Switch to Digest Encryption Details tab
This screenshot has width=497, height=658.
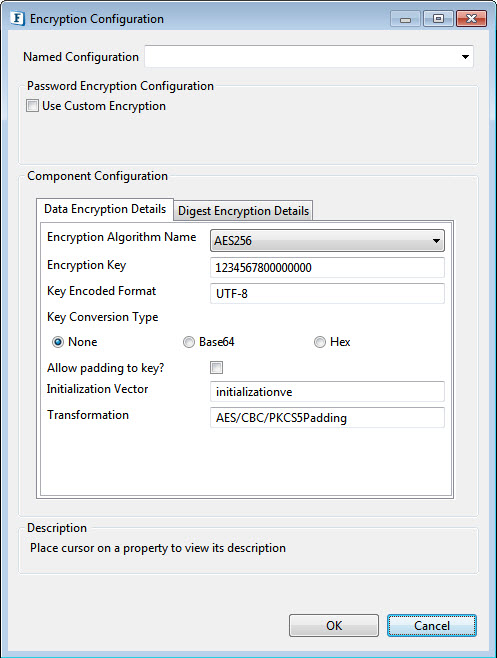coord(243,211)
